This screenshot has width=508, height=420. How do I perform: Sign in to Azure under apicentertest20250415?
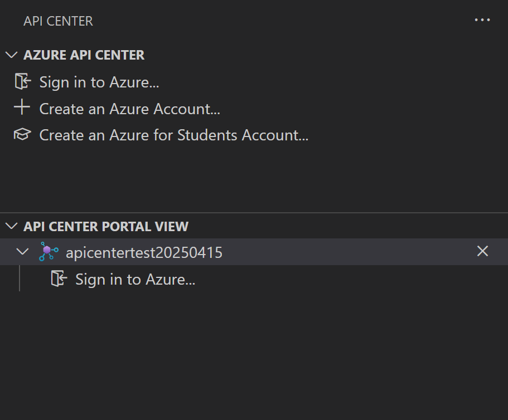[x=135, y=279]
